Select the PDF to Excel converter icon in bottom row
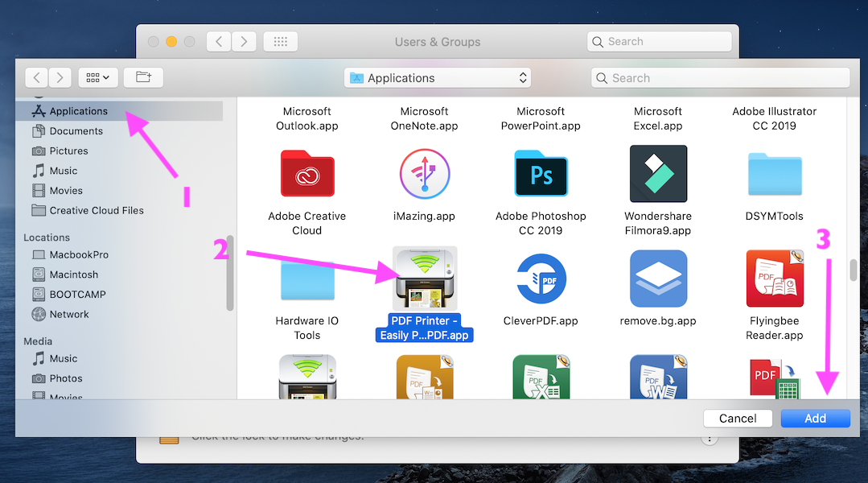Viewport: 868px width, 483px height. 541,378
